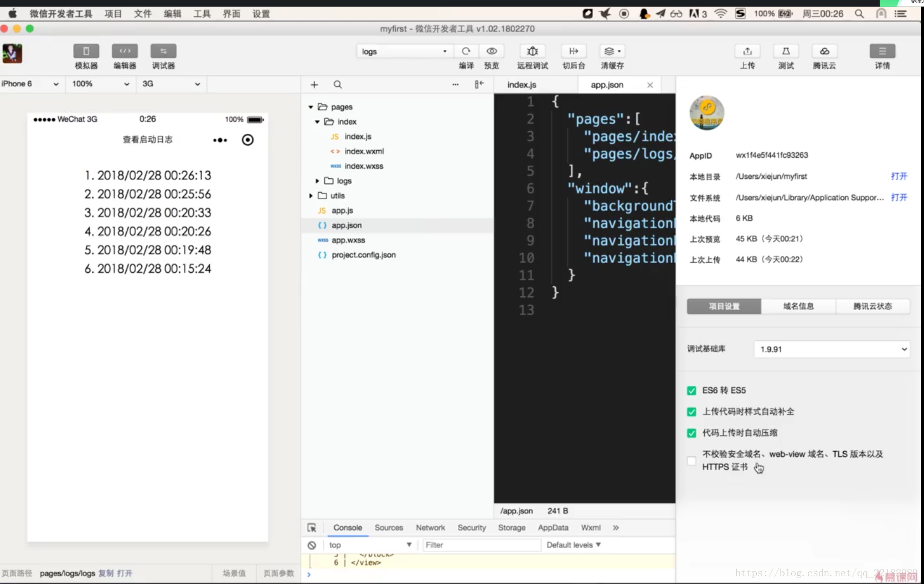Open remote debugging bug icon
Viewport: 924px width, 584px height.
pos(533,51)
